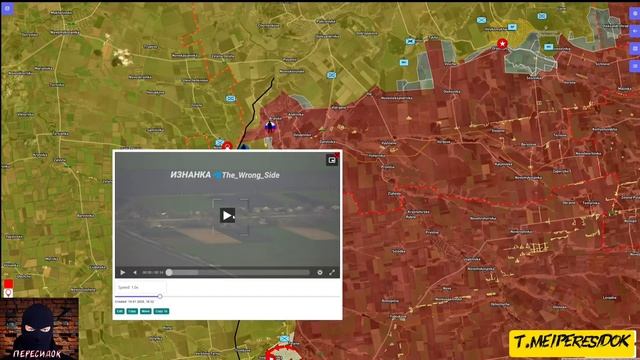This screenshot has width=640, height=360.
Task: Switch the video to fullscreen
Action: pos(332,272)
